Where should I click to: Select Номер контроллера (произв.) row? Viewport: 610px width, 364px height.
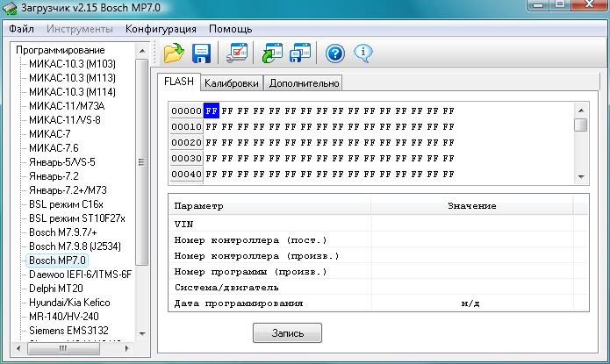(378, 256)
